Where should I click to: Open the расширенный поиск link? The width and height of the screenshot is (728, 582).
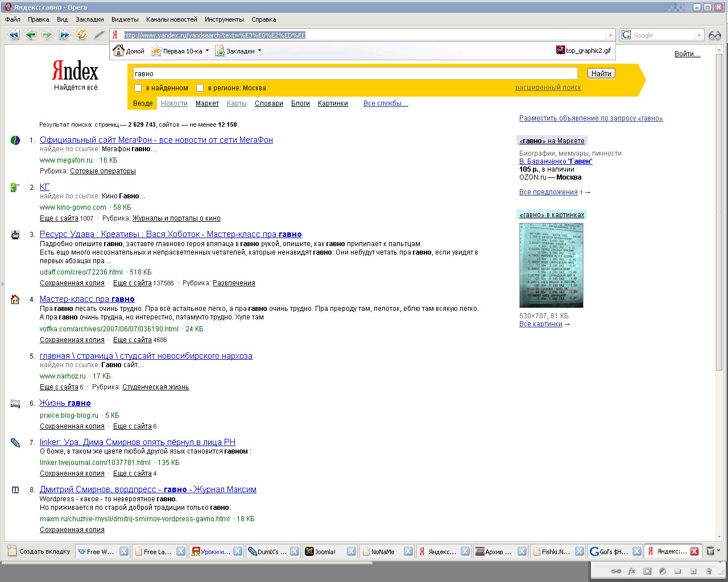click(548, 88)
